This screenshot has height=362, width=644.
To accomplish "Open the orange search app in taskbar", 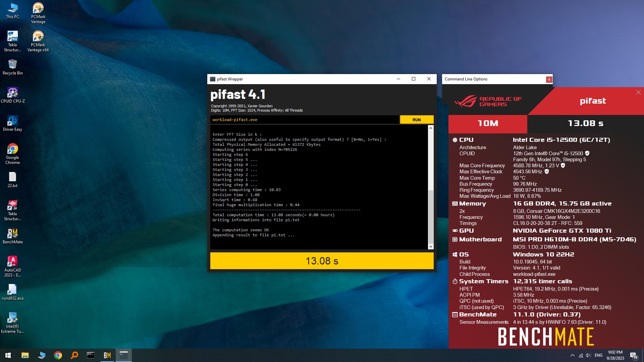I will coord(74,355).
